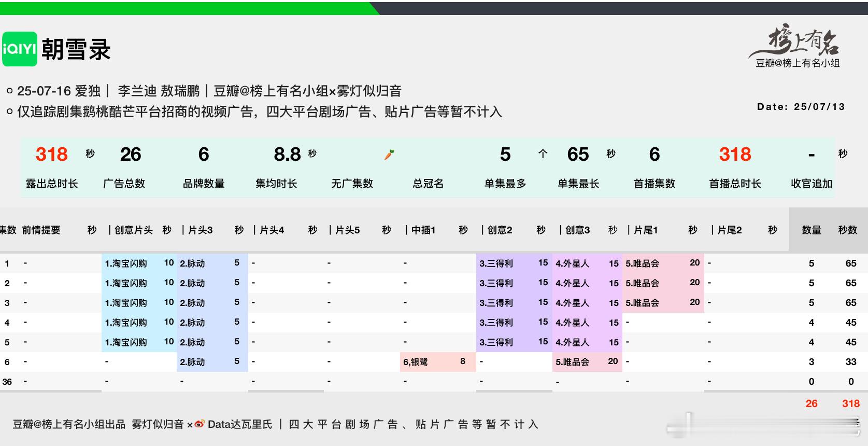This screenshot has height=446, width=868.
Task: Click the 露出总时长 label
Action: [x=52, y=184]
